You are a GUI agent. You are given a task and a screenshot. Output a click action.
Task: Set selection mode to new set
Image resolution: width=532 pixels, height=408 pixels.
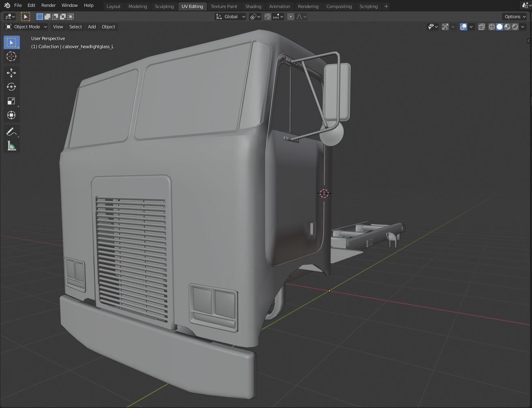pos(40,17)
